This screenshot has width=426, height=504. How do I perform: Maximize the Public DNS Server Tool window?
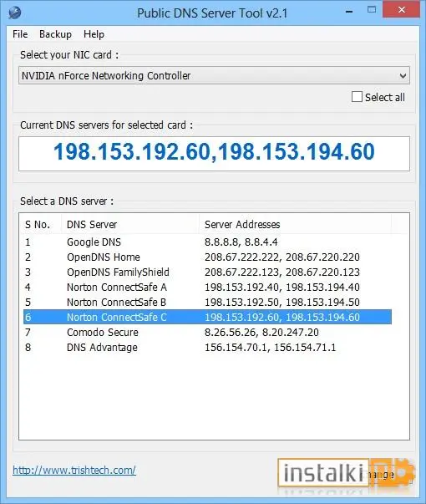(x=372, y=10)
